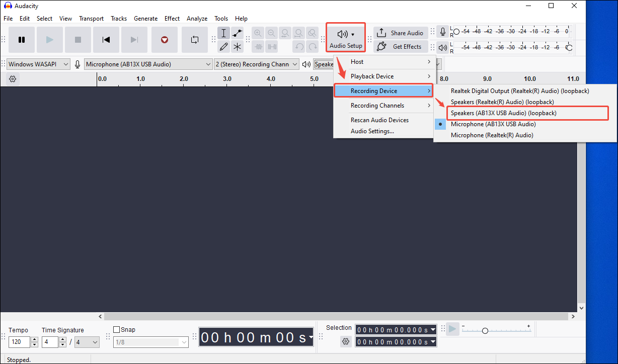Click Fit selection to width icon
Image resolution: width=618 pixels, height=364 pixels.
pyautogui.click(x=285, y=33)
